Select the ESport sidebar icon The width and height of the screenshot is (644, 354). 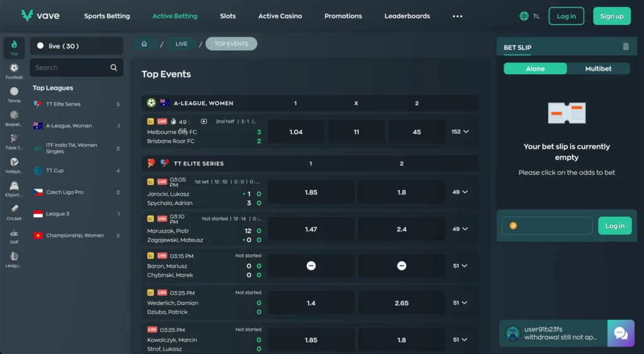pyautogui.click(x=14, y=189)
